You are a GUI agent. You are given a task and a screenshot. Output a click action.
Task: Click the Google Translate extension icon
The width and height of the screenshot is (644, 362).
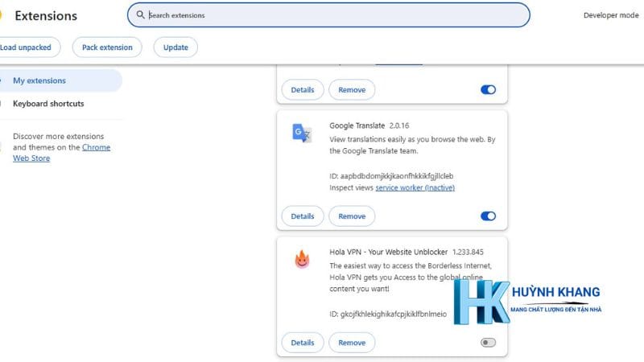pyautogui.click(x=302, y=133)
